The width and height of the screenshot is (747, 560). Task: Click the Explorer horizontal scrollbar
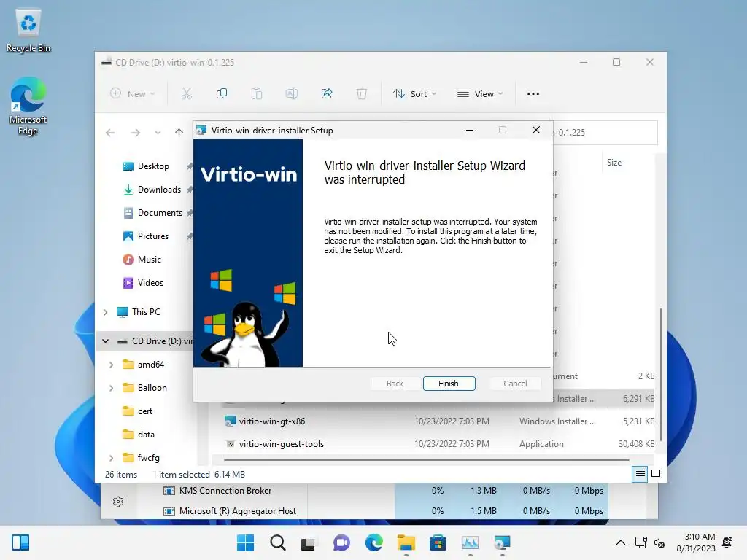[x=426, y=460]
